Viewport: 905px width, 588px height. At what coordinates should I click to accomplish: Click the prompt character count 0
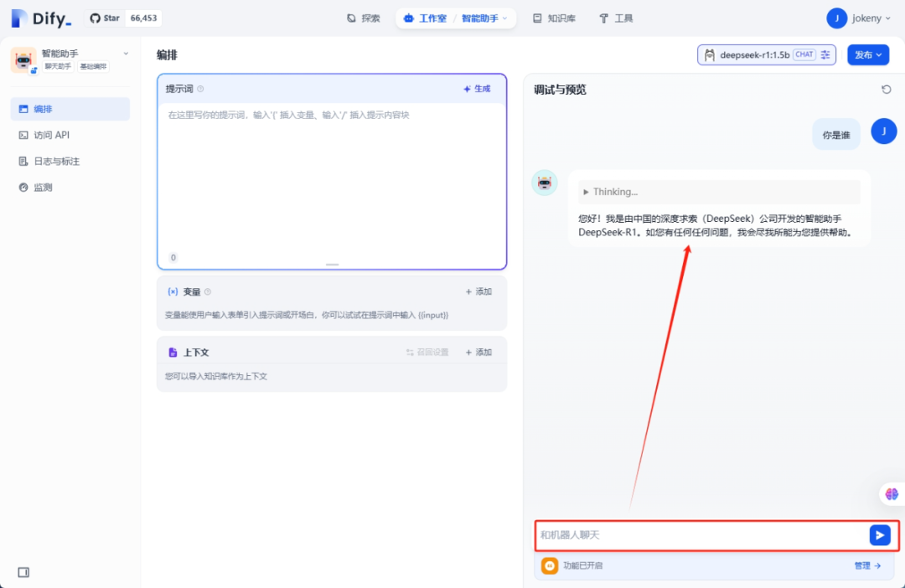click(x=173, y=258)
